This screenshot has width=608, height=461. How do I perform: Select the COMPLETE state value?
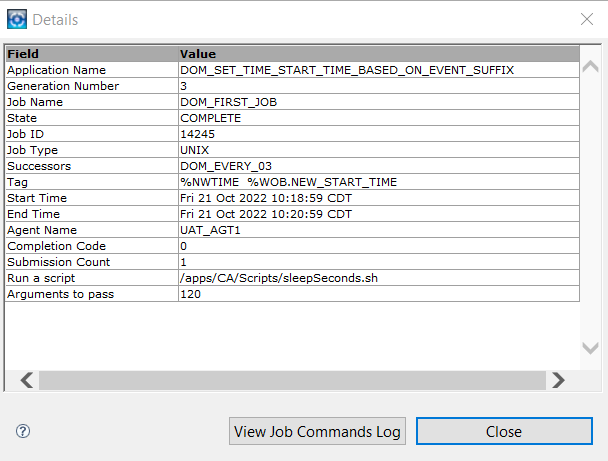(x=379, y=118)
